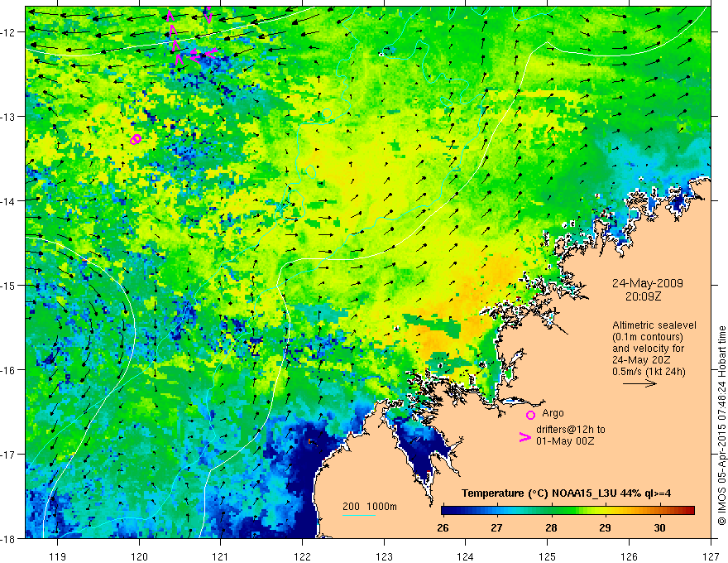The width and height of the screenshot is (728, 563).
Task: Click the color bar label '29'
Action: coord(605,527)
